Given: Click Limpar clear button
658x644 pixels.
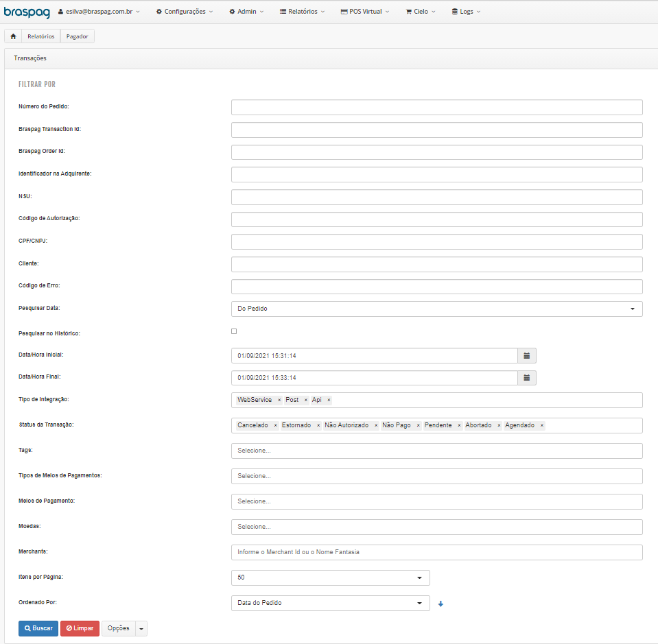Looking at the screenshot, I should (80, 628).
